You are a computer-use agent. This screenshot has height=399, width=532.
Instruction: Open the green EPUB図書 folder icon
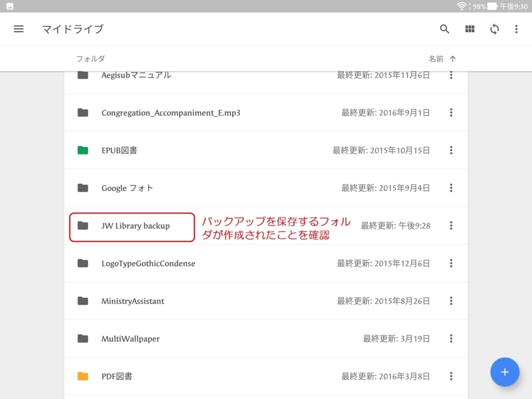(x=83, y=151)
